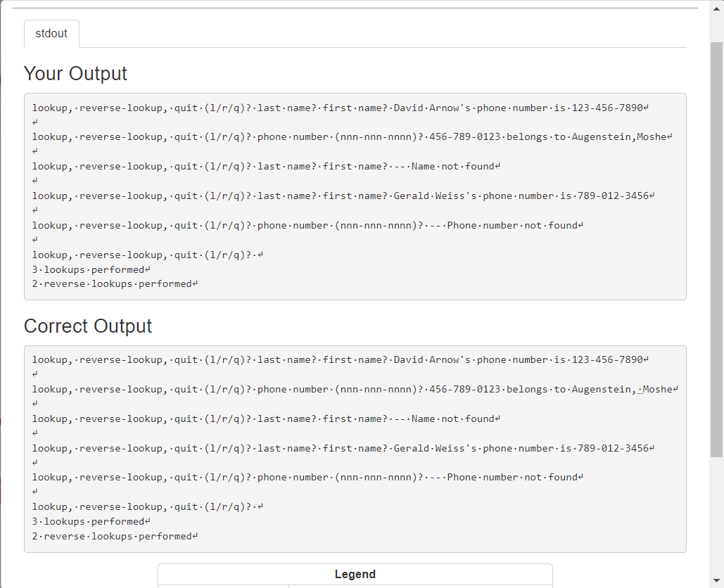This screenshot has height=588, width=724.
Task: Select the 'Correct Output' heading
Action: pos(86,326)
